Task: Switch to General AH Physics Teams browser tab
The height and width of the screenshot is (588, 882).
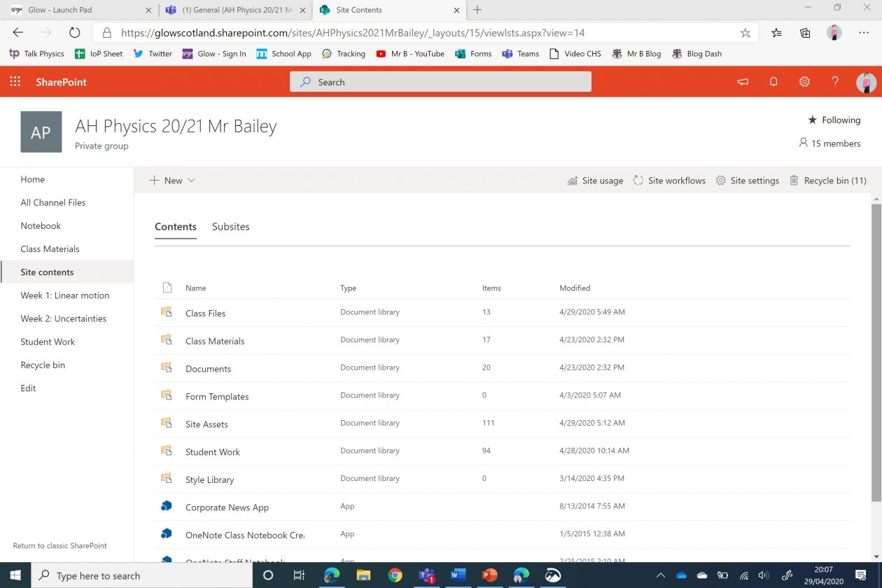Action: 234,10
